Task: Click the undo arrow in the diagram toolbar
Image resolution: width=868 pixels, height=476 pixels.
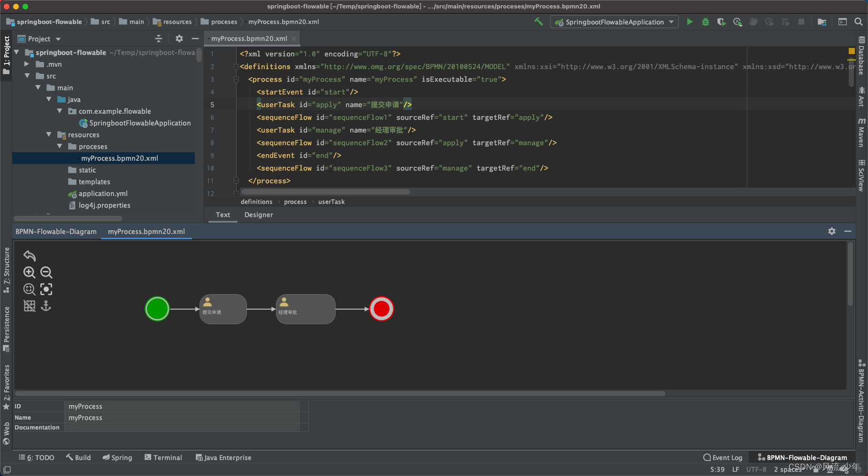Action: coord(30,256)
